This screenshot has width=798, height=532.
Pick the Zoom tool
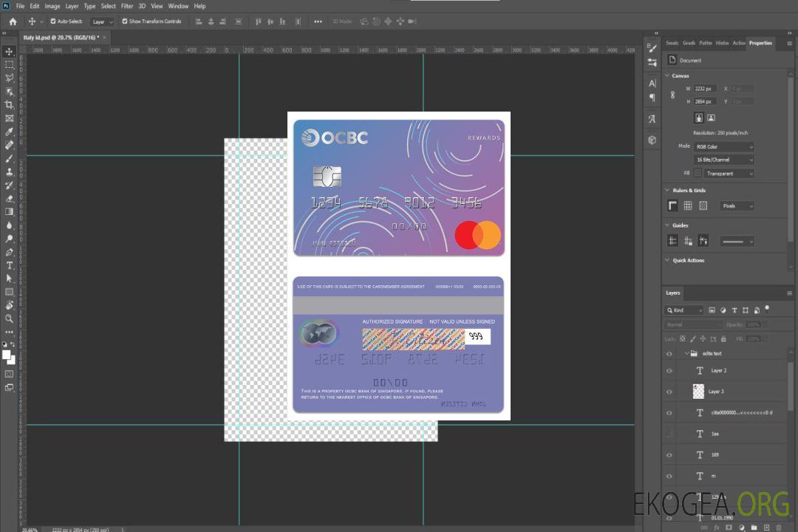(9, 318)
